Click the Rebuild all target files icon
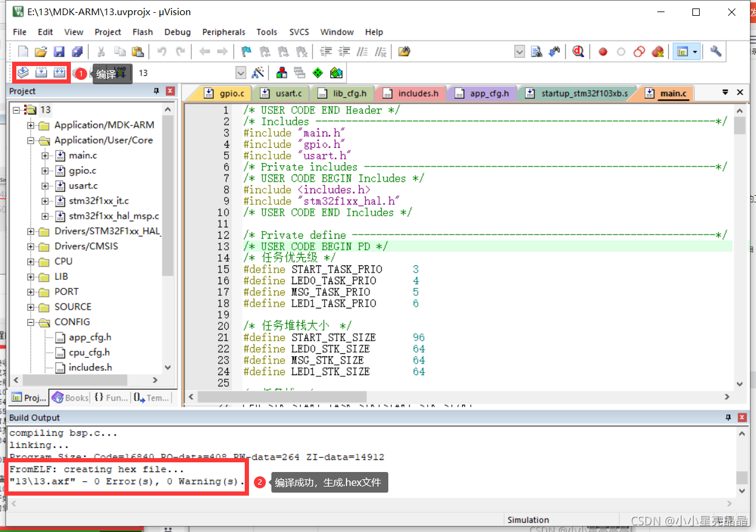 [59, 73]
